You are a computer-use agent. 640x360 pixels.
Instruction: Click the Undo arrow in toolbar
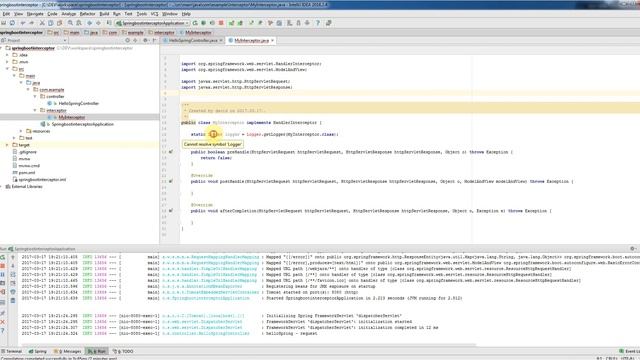(23, 23)
